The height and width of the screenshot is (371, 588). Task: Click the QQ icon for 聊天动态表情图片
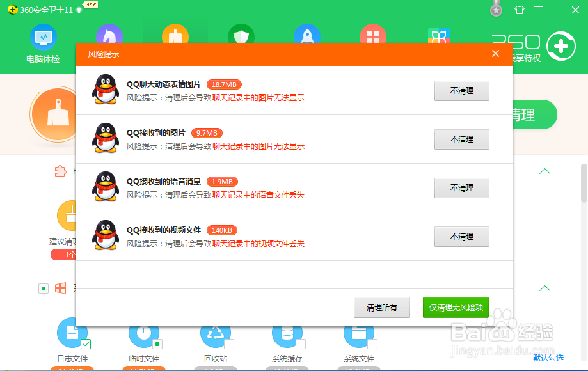pos(106,89)
